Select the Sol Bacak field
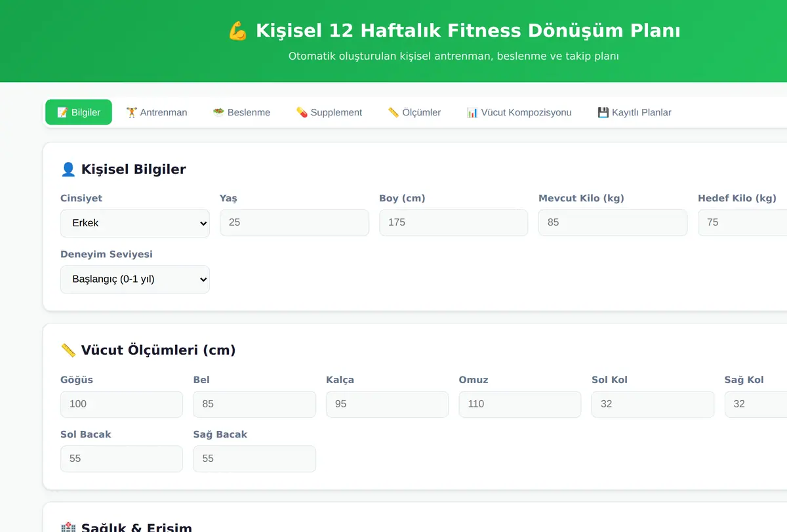Screen dimensions: 787x532 (x=121, y=459)
